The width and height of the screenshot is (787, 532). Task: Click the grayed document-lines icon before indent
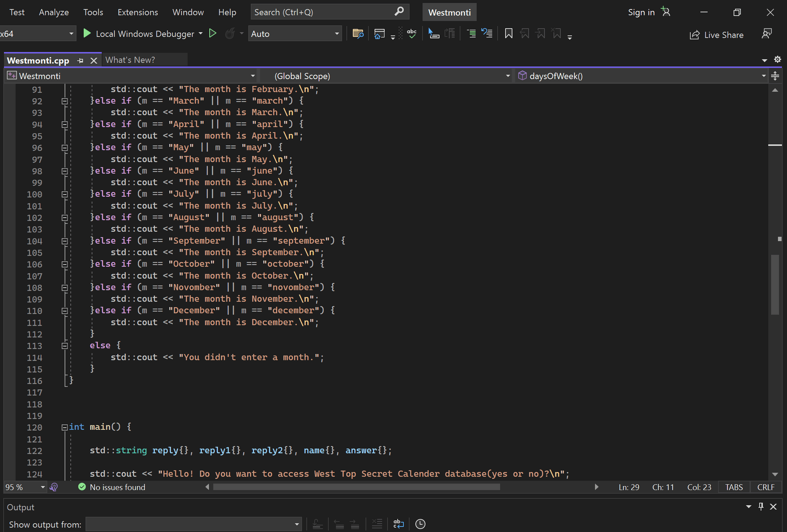tap(450, 33)
